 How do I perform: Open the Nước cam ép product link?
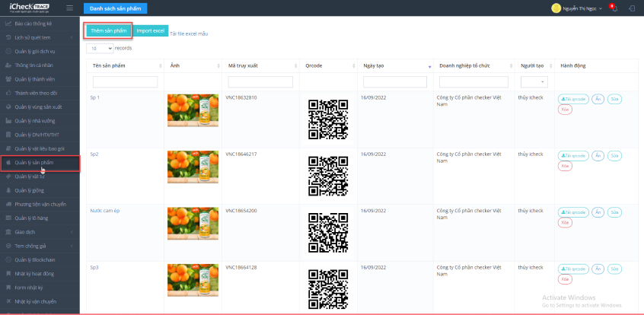(105, 211)
